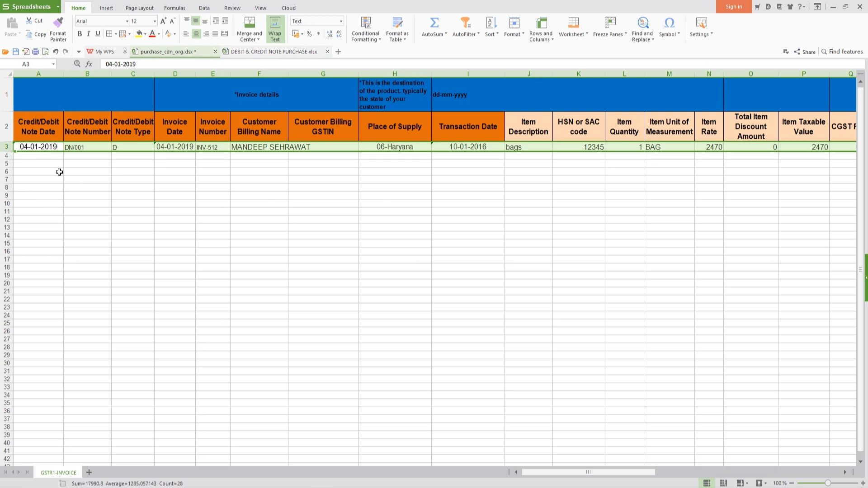
Task: Click the Sort A-Z icon
Action: pos(491,23)
